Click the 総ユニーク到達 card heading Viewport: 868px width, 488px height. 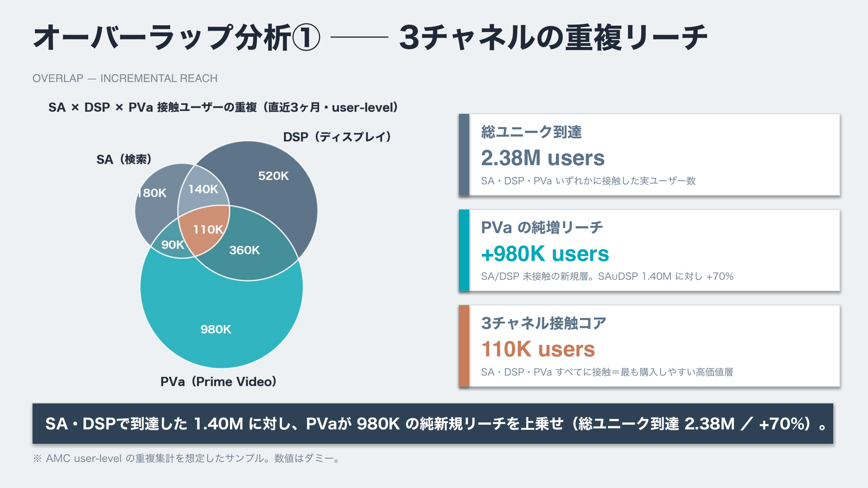click(x=531, y=132)
